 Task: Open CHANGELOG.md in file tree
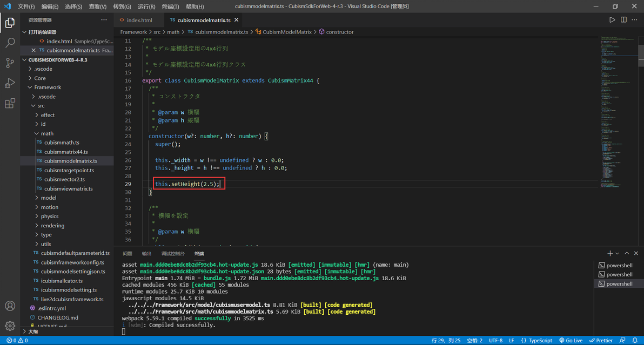coord(67,317)
